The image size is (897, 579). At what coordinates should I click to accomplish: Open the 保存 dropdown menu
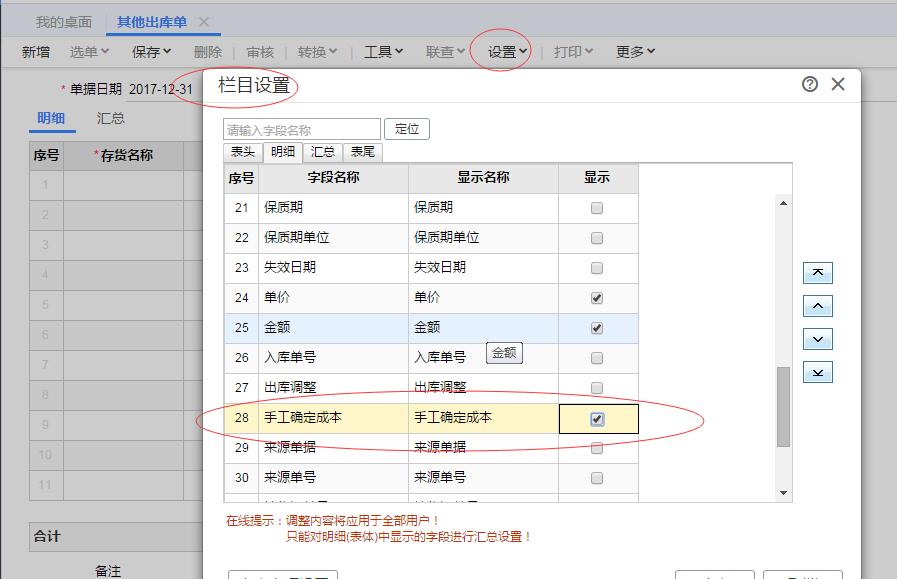click(151, 52)
